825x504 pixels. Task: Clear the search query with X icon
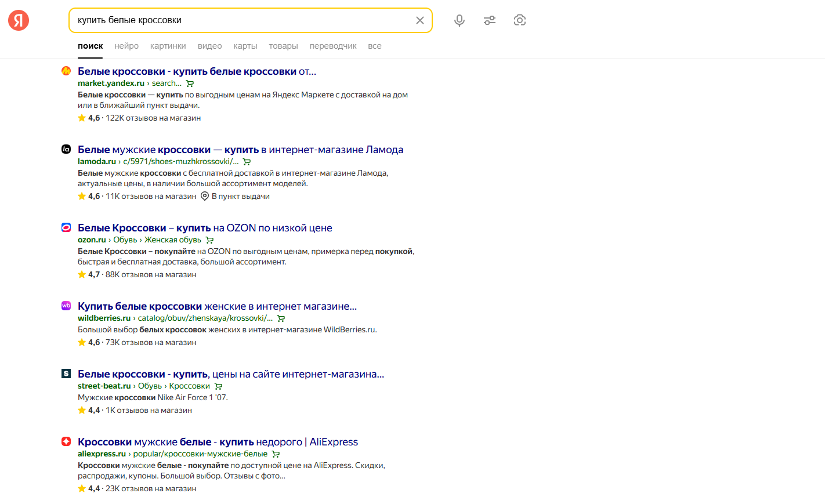click(x=420, y=20)
